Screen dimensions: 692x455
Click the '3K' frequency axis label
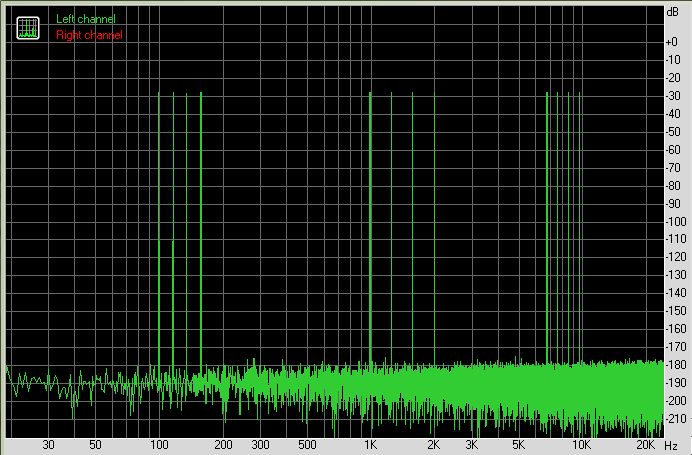point(471,445)
